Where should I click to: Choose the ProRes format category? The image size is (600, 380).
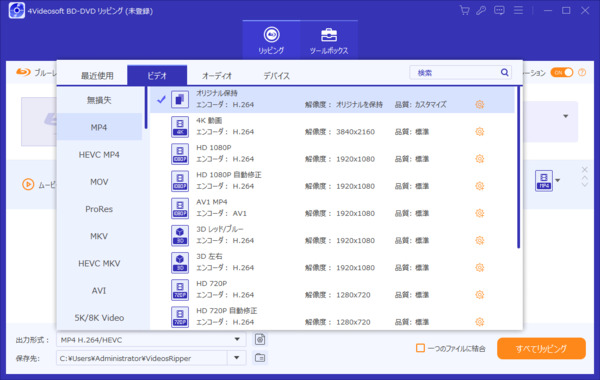point(99,209)
